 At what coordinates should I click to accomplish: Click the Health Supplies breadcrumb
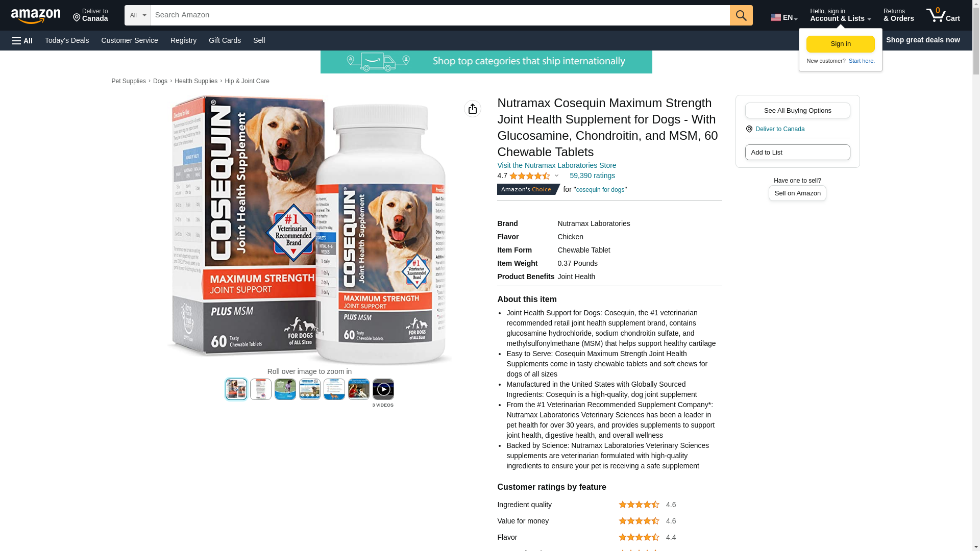click(196, 81)
